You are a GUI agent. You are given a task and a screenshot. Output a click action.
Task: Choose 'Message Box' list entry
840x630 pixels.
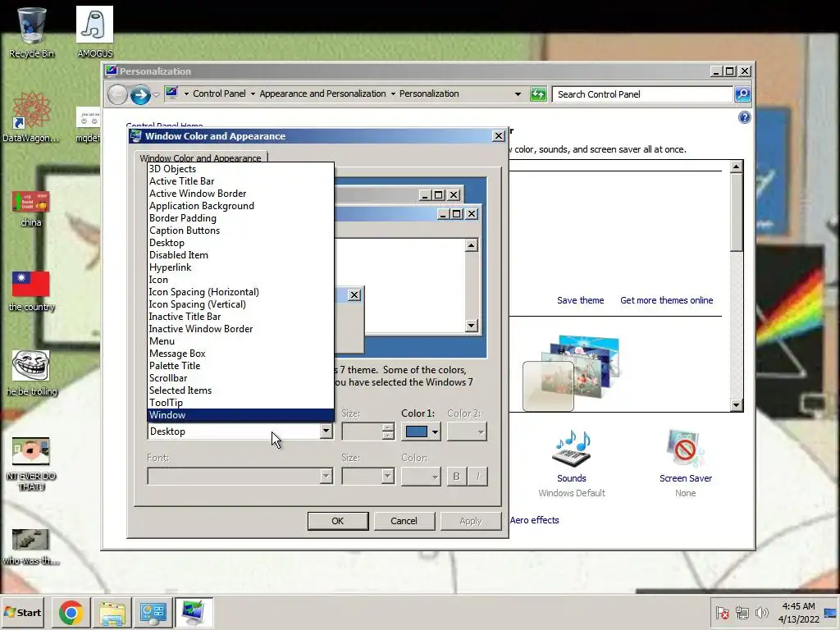(240, 354)
